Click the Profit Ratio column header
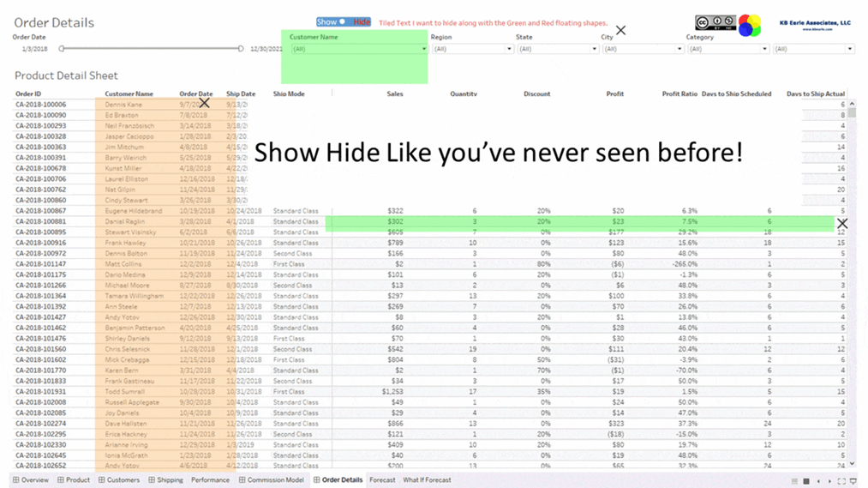 pos(679,93)
